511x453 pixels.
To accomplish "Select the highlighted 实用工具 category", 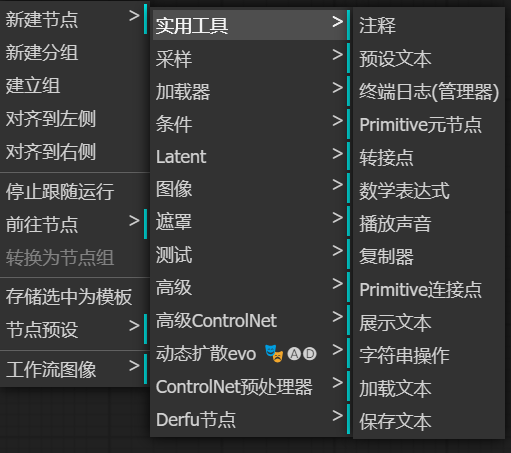I will click(251, 25).
